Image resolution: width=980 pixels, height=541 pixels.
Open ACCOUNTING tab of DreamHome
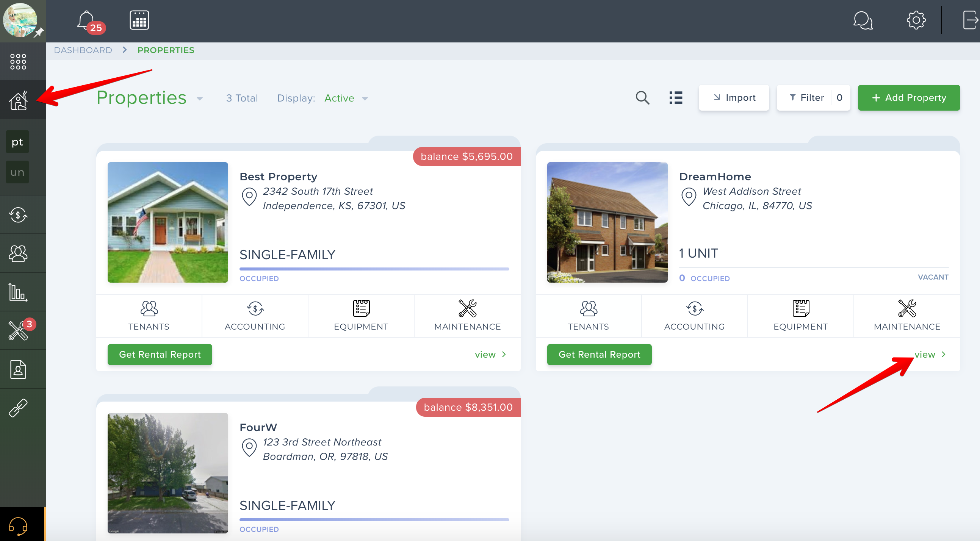coord(694,316)
